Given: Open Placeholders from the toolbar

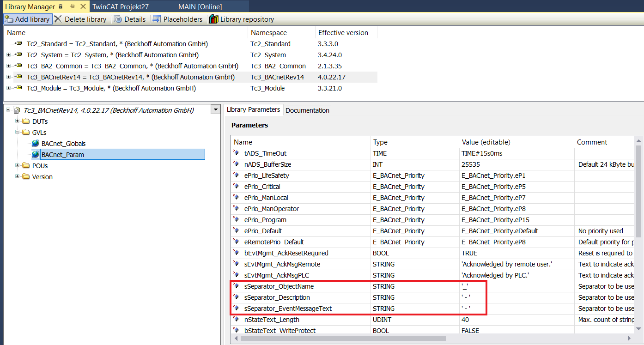Looking at the screenshot, I should coord(177,19).
